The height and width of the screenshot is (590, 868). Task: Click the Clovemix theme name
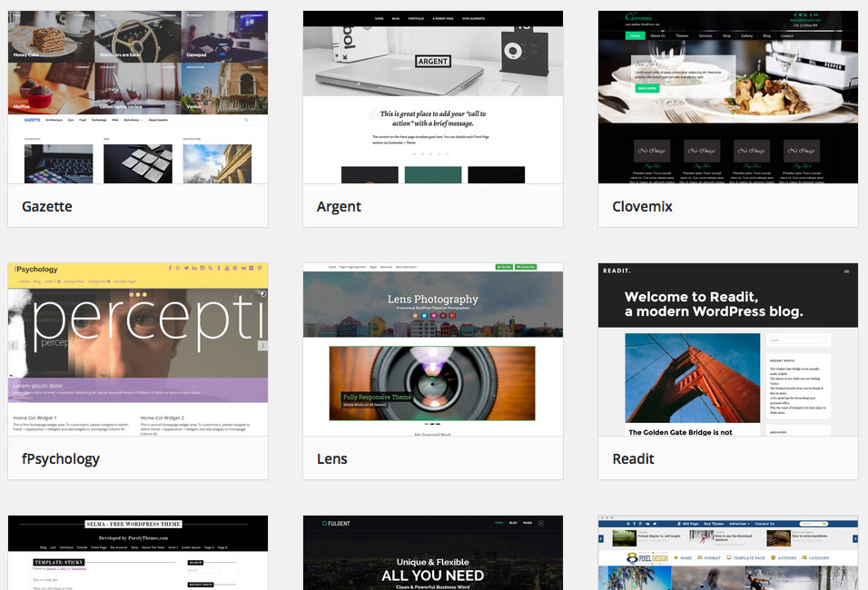pos(642,206)
